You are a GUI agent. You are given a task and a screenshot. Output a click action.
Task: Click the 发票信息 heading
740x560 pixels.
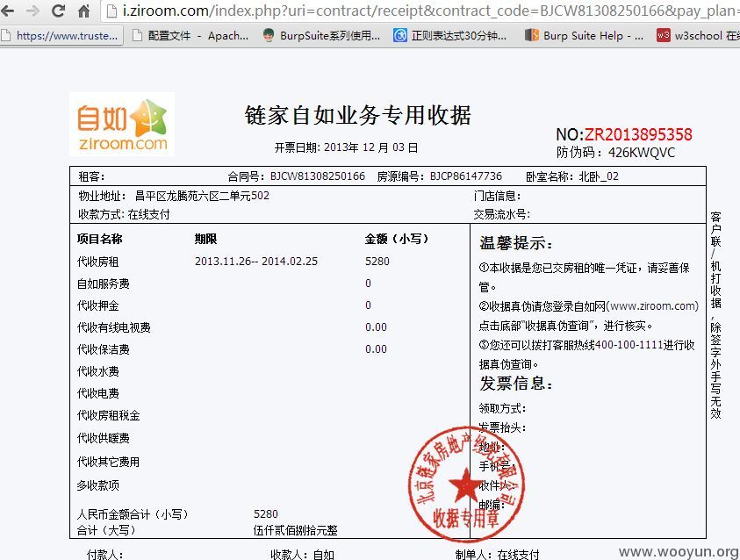[x=516, y=384]
